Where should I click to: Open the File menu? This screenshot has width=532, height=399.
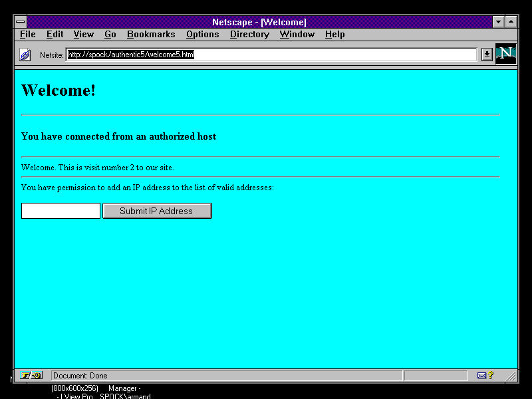point(27,35)
